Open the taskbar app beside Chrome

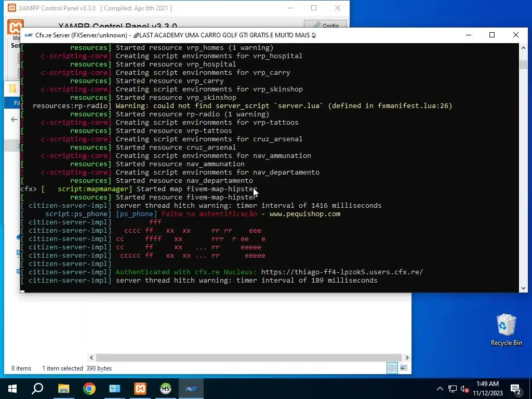[x=115, y=389]
